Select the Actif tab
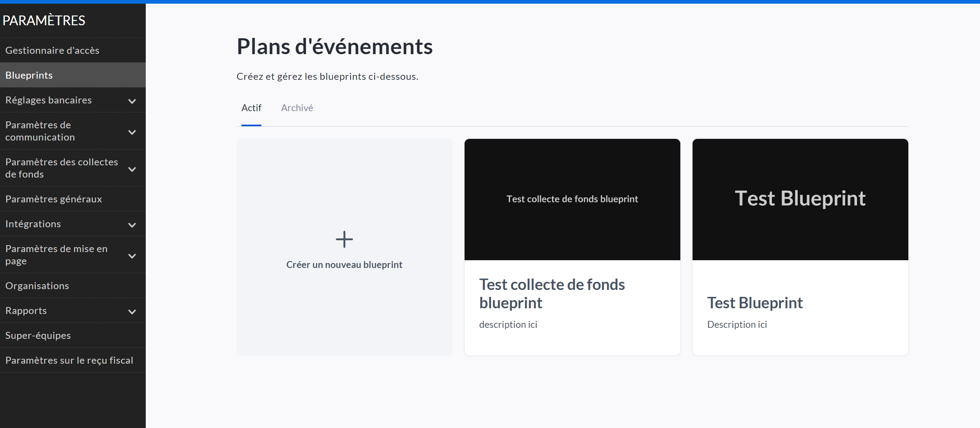This screenshot has height=428, width=980. (x=251, y=108)
